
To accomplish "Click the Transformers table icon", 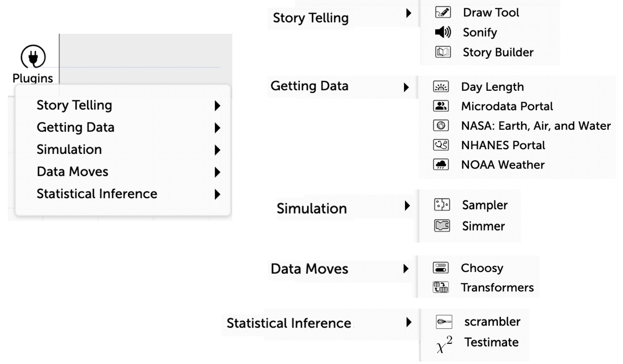I will 441,287.
